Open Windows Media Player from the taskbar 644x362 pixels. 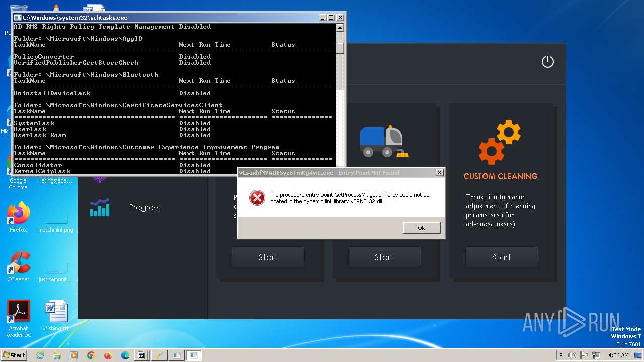(x=74, y=355)
